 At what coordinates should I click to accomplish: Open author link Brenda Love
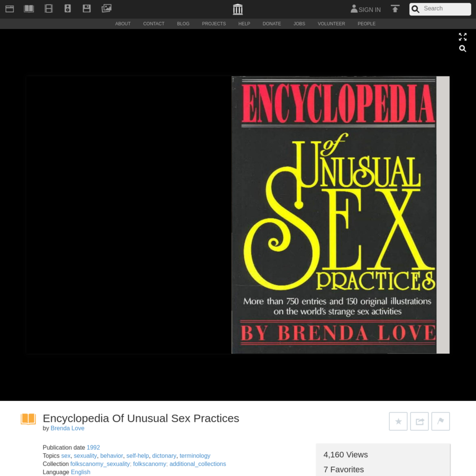(67, 428)
